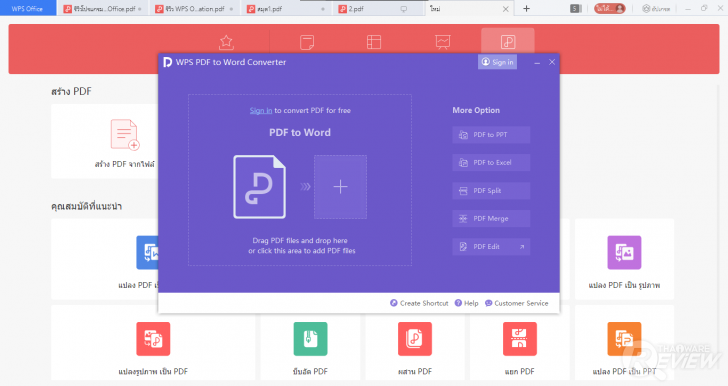The height and width of the screenshot is (386, 728).
Task: Click the 'แปลง PDF เป็น PPT' label
Action: click(x=624, y=372)
